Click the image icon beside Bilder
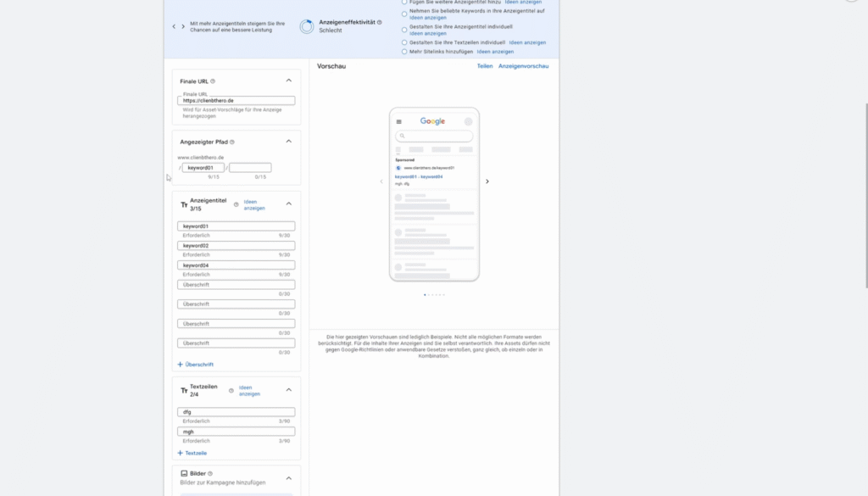This screenshot has width=868, height=496. [184, 474]
